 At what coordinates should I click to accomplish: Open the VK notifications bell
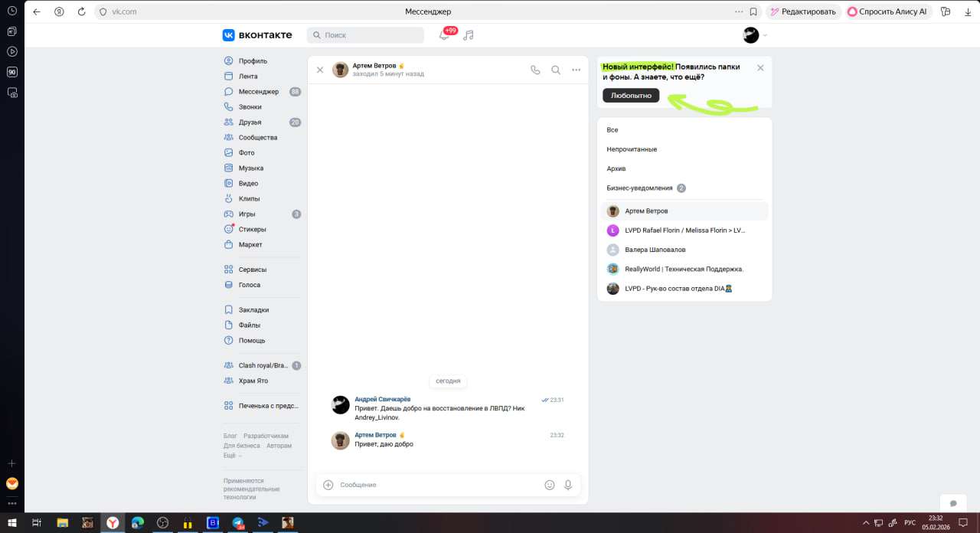click(x=444, y=35)
